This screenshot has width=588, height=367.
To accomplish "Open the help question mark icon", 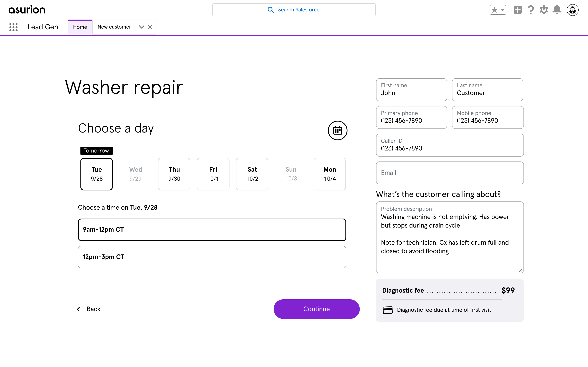I will [531, 10].
